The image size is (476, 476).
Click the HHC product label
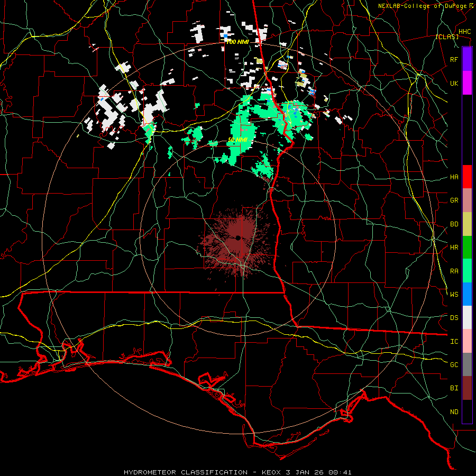465,32
